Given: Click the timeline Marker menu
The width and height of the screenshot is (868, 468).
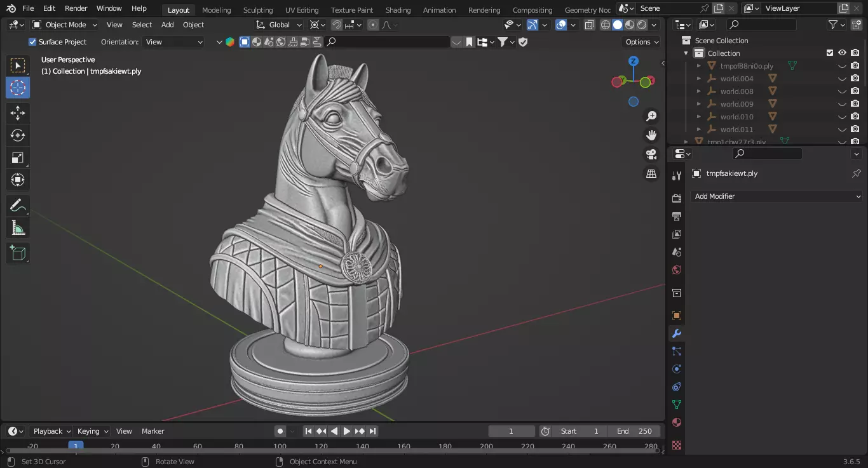Looking at the screenshot, I should pos(153,431).
